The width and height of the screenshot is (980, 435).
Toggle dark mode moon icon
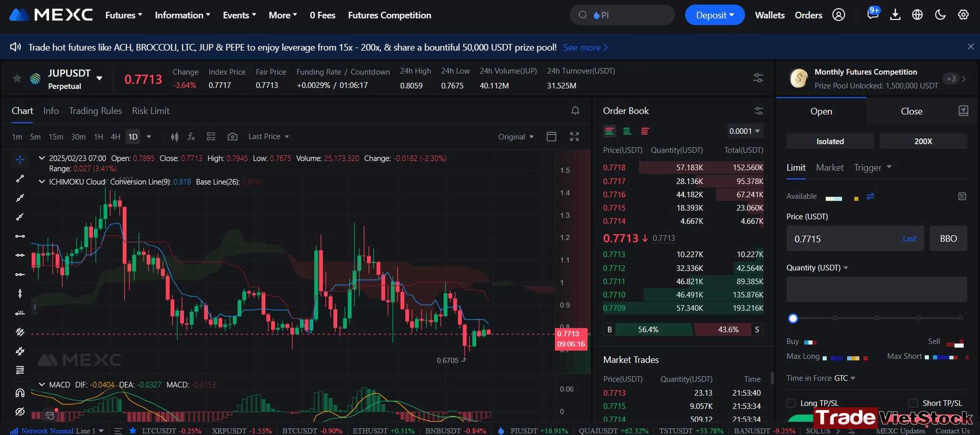point(940,15)
